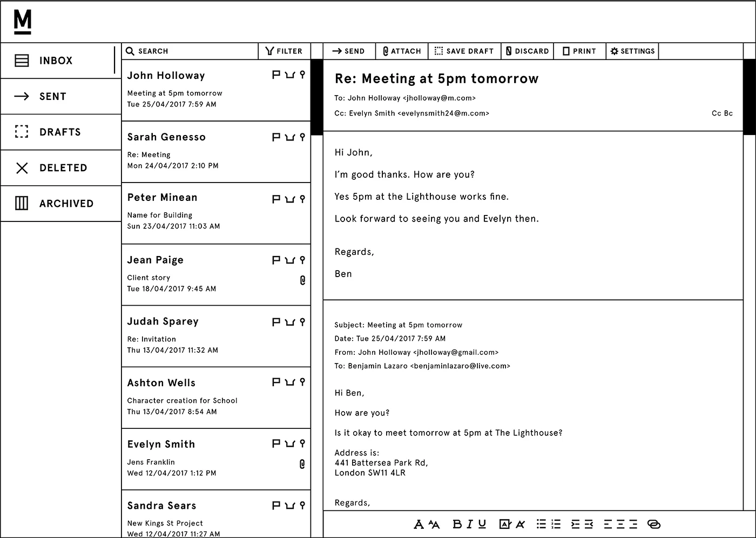Viewport: 756px width, 538px height.
Task: Toggle italic formatting
Action: [x=470, y=524]
